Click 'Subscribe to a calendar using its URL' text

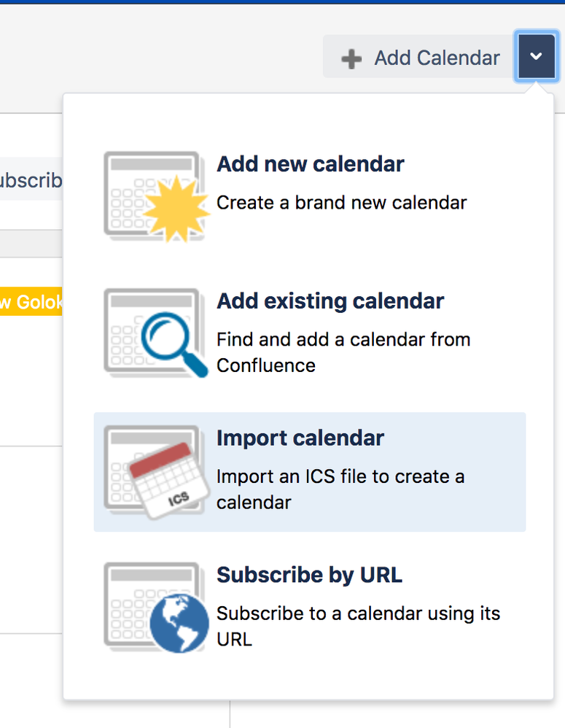[x=358, y=627]
